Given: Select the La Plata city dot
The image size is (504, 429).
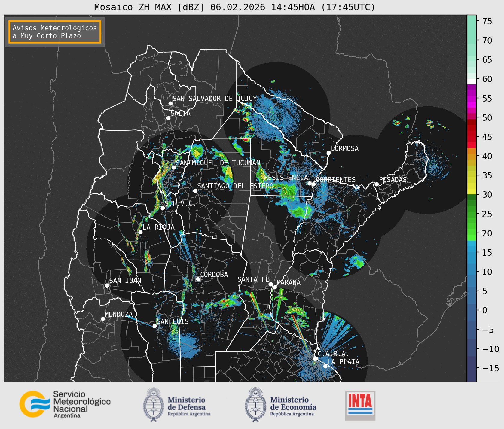Looking at the screenshot, I should click(x=325, y=366).
